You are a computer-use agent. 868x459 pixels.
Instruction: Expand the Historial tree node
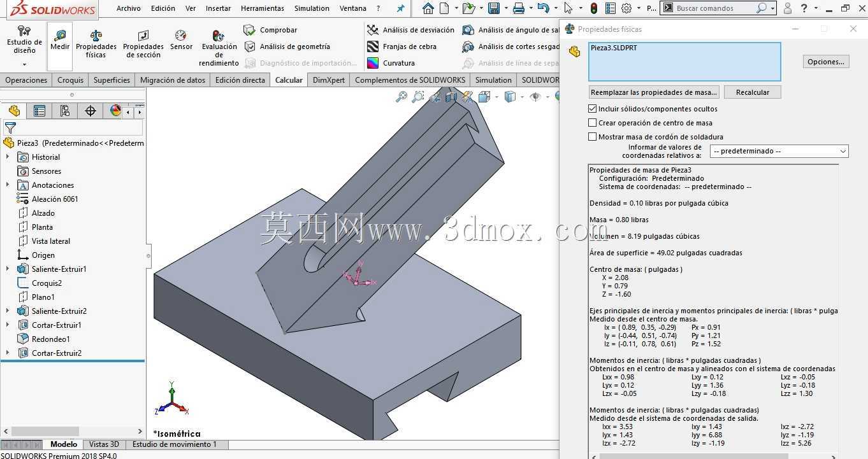pos(8,157)
